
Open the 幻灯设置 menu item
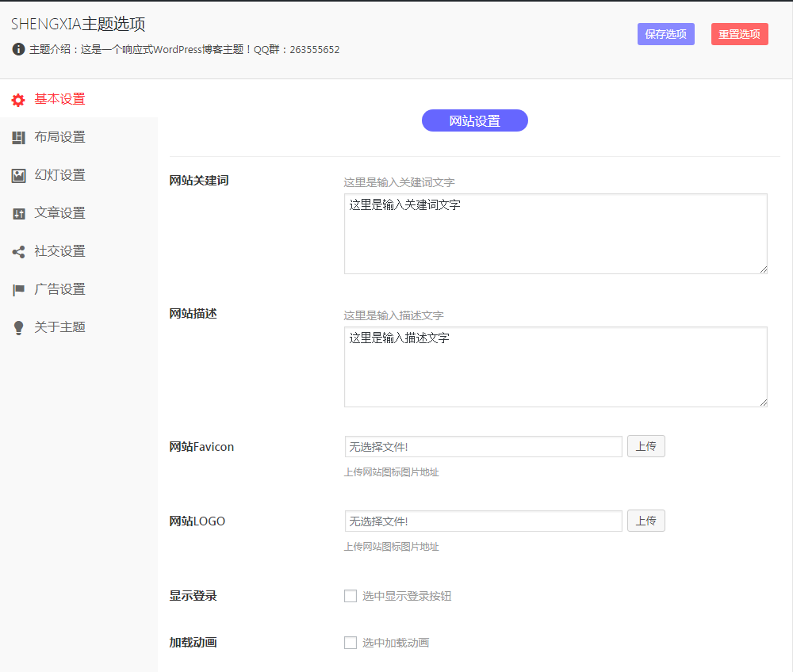pos(79,175)
